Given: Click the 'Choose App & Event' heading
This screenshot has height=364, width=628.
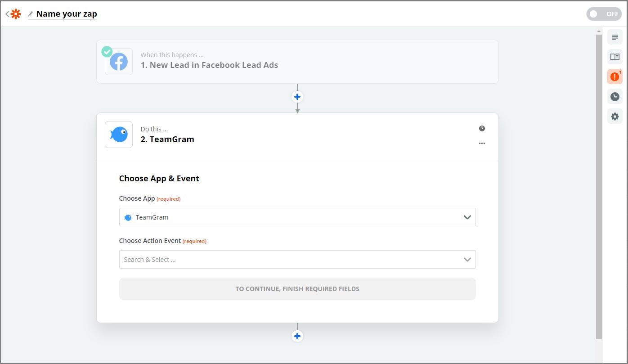Looking at the screenshot, I should [x=159, y=179].
